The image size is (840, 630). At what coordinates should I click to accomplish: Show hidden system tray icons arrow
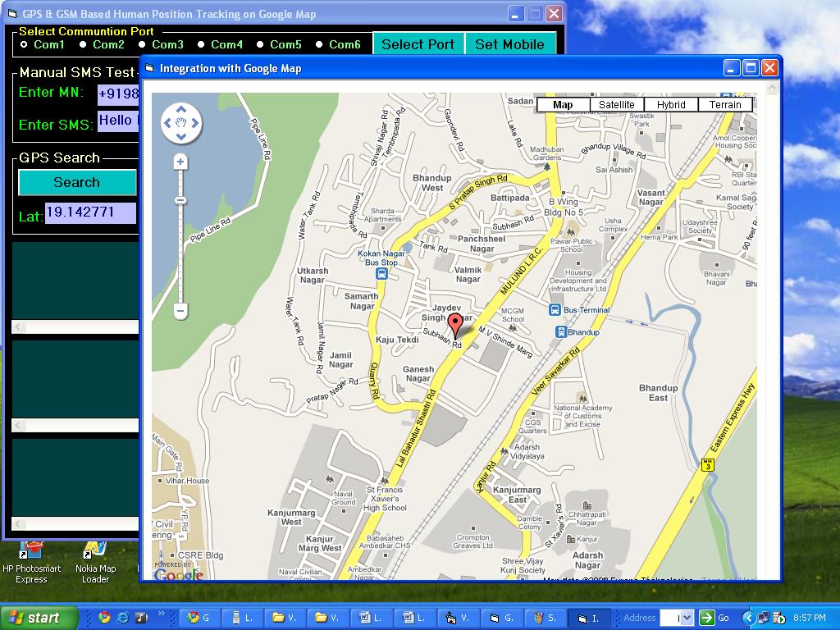point(748,618)
